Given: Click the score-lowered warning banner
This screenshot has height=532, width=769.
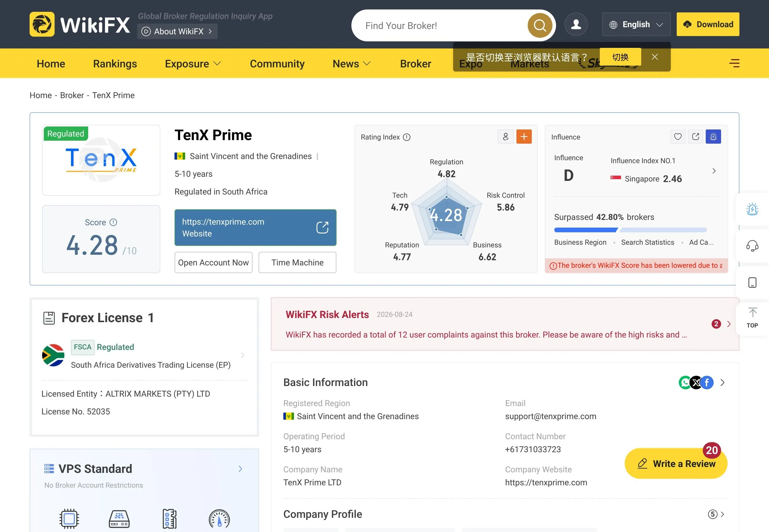Looking at the screenshot, I should click(x=636, y=266).
